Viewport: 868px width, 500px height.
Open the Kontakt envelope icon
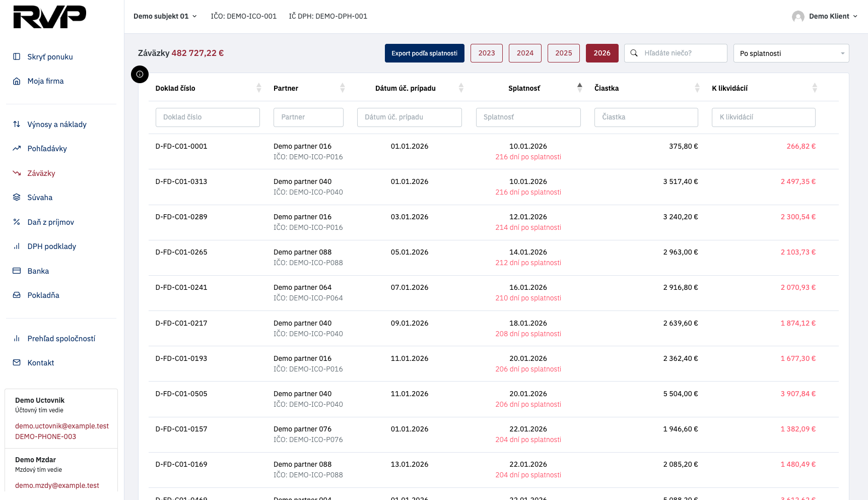(x=17, y=362)
